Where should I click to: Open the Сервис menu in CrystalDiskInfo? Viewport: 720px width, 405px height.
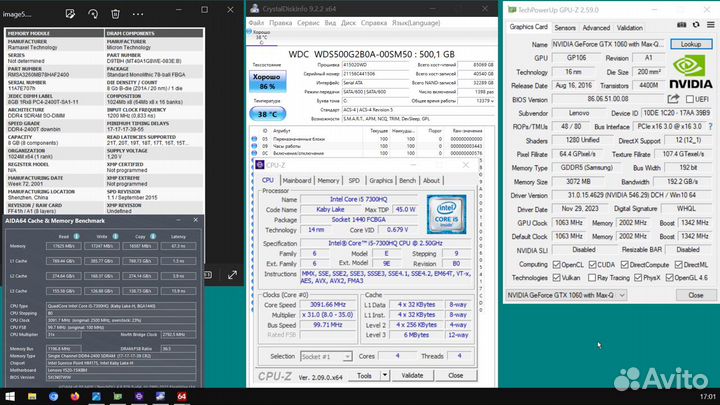click(x=308, y=22)
